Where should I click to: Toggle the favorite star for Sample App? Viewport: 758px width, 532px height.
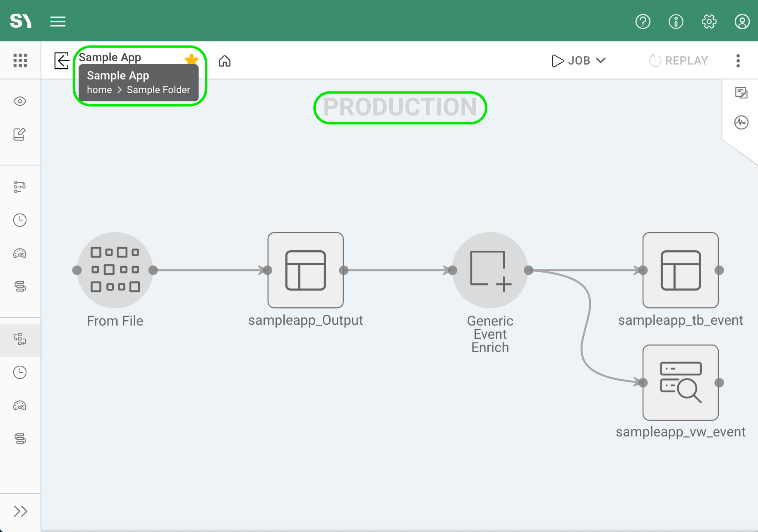point(192,59)
